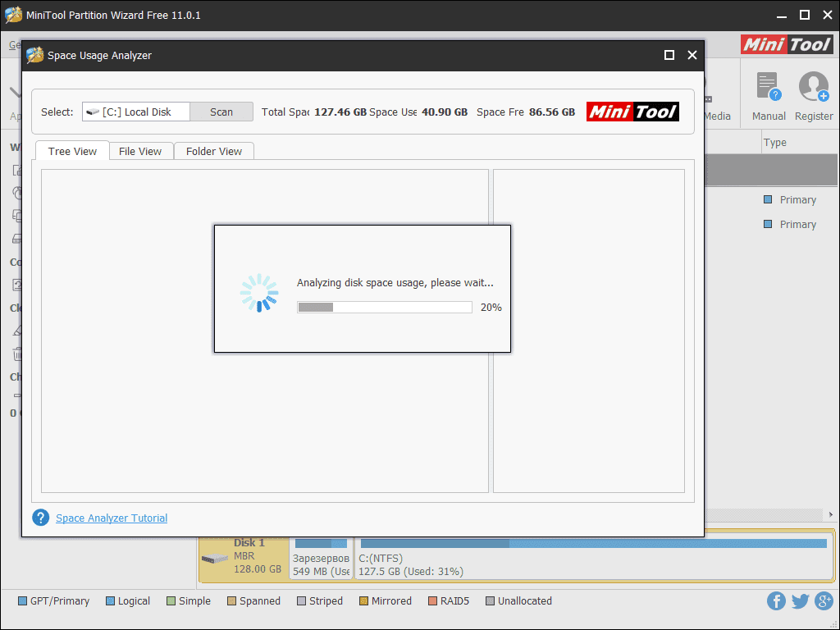The image size is (840, 630).
Task: Open the [C:] Local Disk drive dropdown
Action: coord(136,112)
